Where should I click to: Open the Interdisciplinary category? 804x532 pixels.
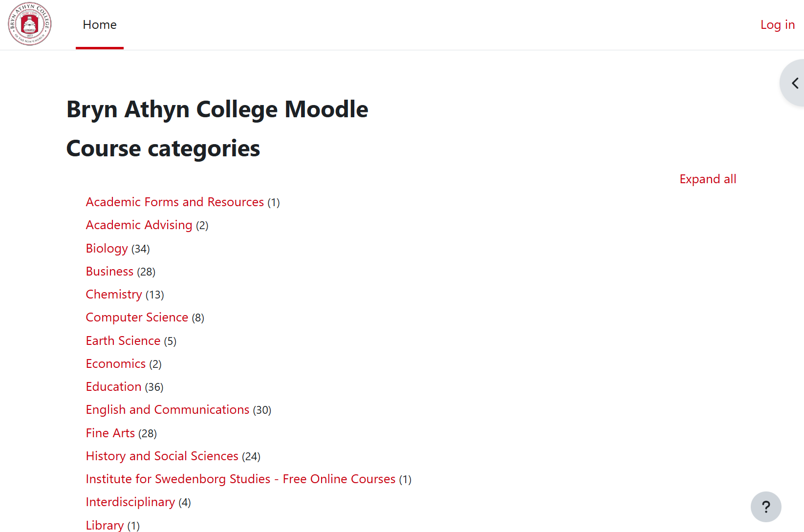[130, 502]
